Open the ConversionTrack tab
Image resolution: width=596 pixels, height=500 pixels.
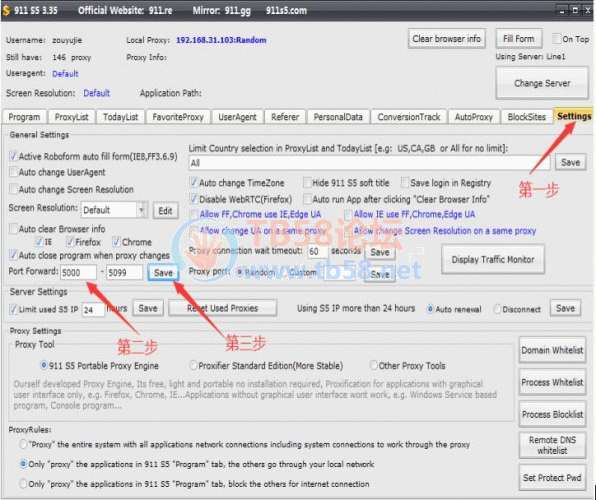pyautogui.click(x=409, y=117)
